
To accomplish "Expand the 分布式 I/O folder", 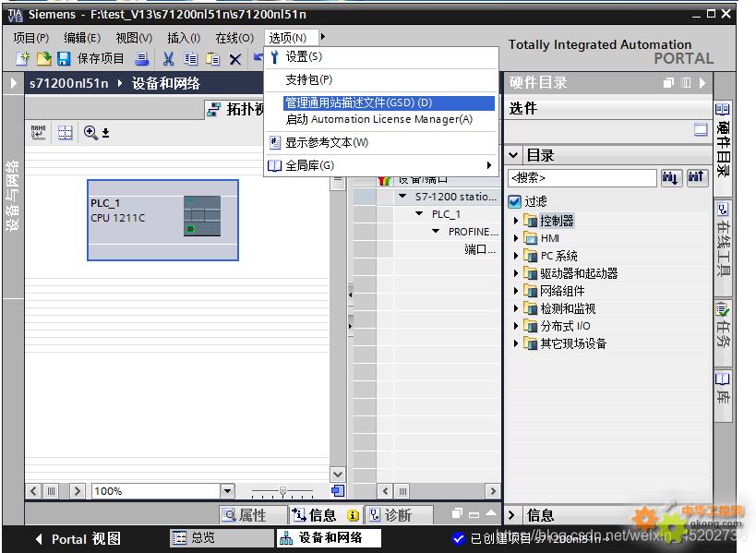I will [x=516, y=326].
